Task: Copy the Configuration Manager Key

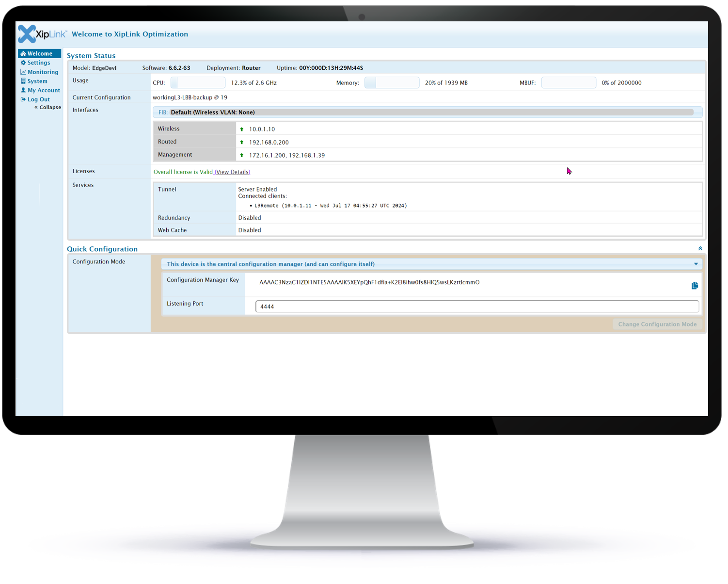Action: tap(694, 286)
